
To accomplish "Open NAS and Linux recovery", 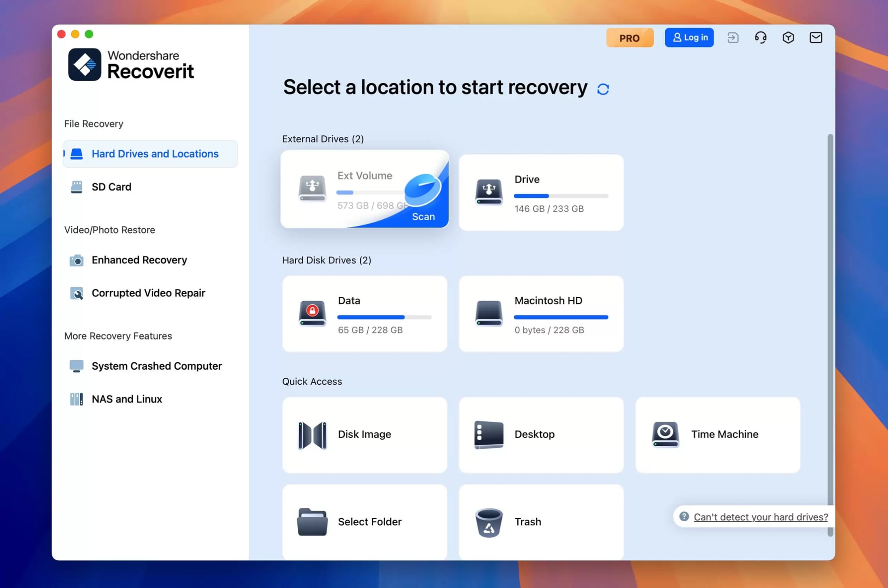I will pos(127,399).
